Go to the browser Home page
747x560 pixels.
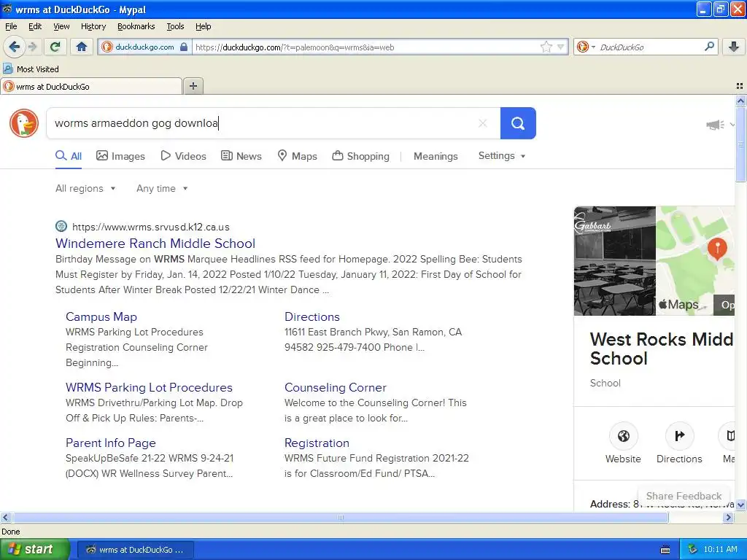coord(82,47)
